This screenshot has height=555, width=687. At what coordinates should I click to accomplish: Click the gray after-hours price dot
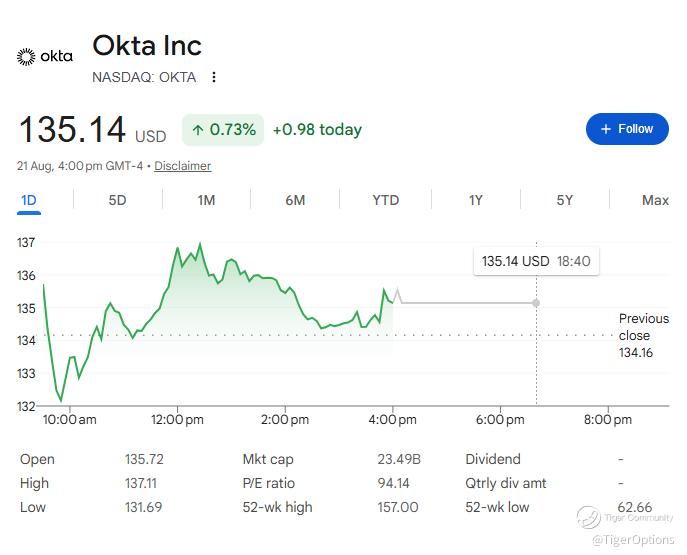536,303
